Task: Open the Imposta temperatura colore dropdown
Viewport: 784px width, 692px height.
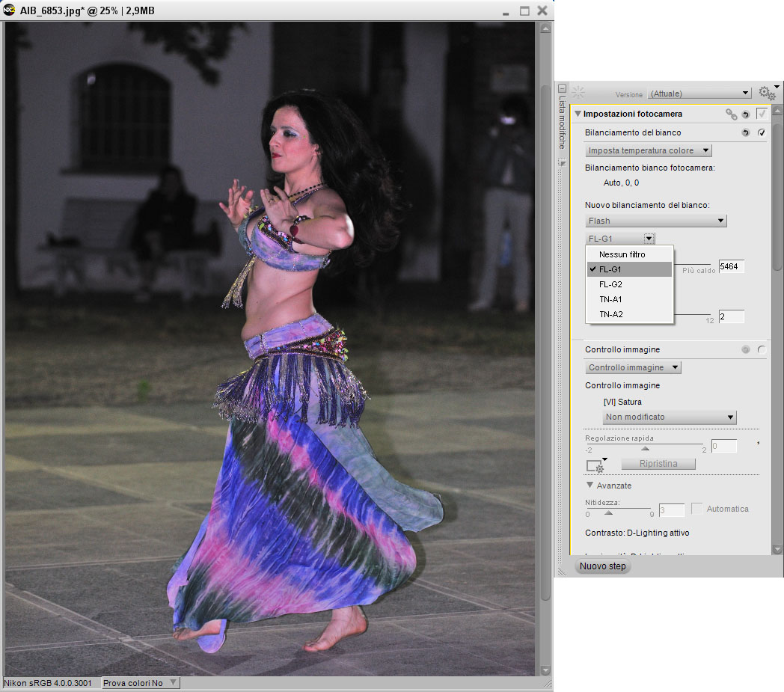Action: tap(649, 150)
